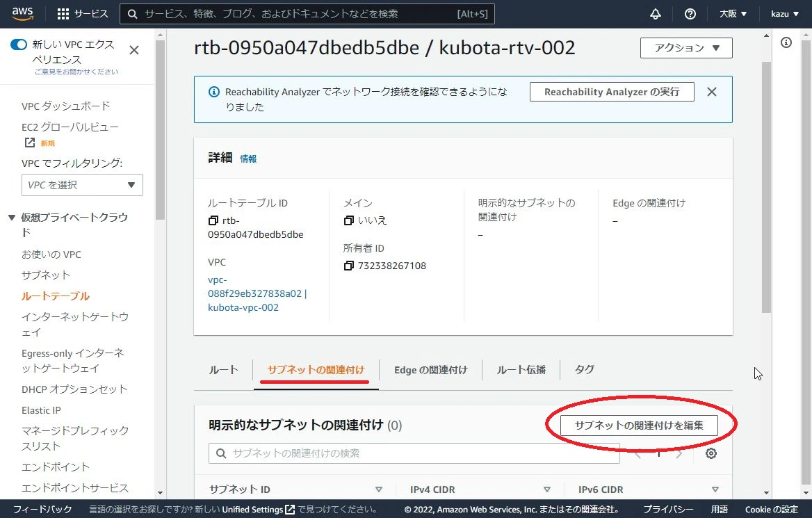
Task: Switch to the Edge の関連付け tab
Action: coord(430,370)
